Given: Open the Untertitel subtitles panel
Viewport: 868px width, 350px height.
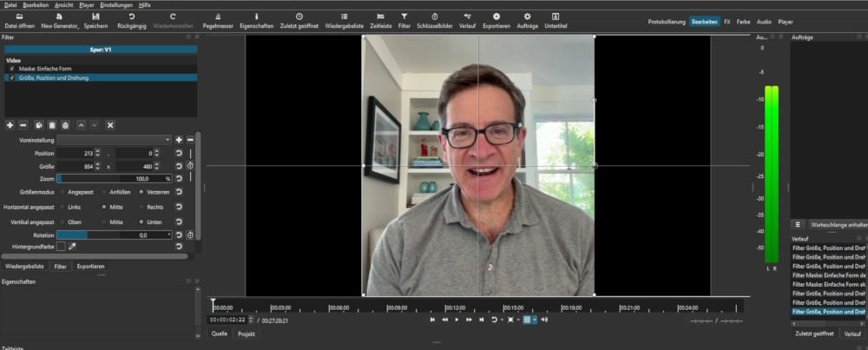Looking at the screenshot, I should click(556, 20).
